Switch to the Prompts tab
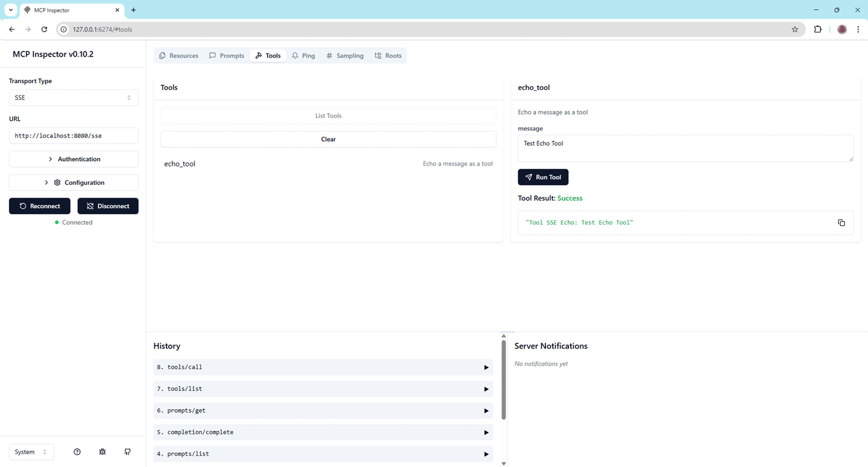Image resolution: width=868 pixels, height=467 pixels. [226, 56]
